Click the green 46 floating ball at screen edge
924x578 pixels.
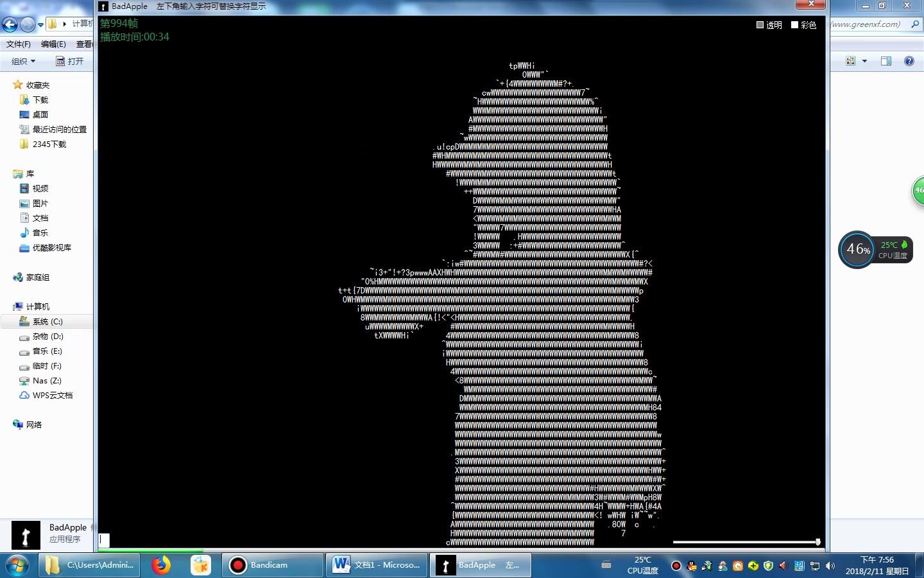[918, 191]
